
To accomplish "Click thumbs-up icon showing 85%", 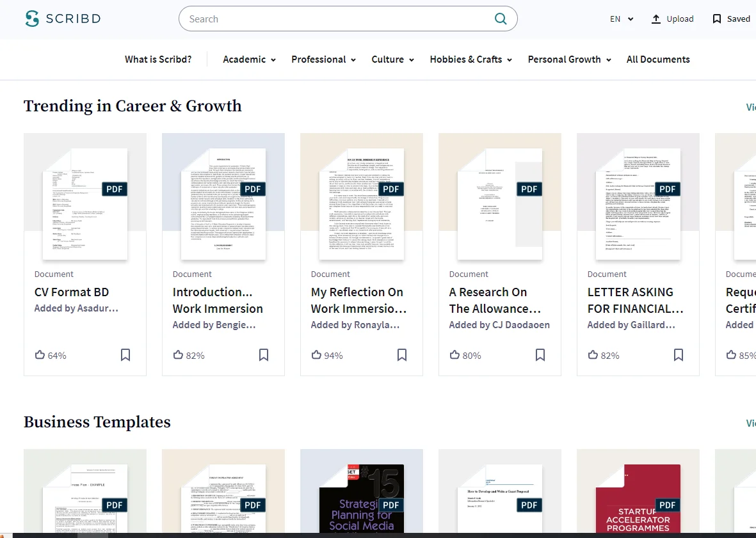I will coord(731,355).
